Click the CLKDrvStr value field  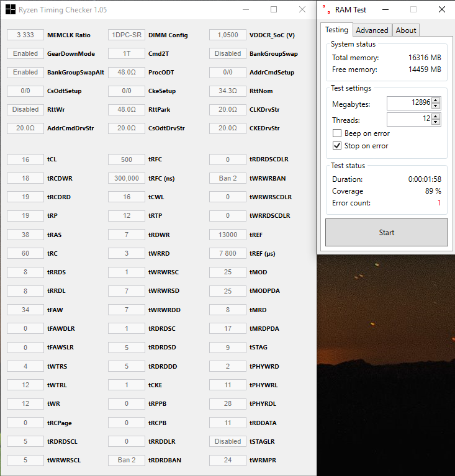point(228,109)
